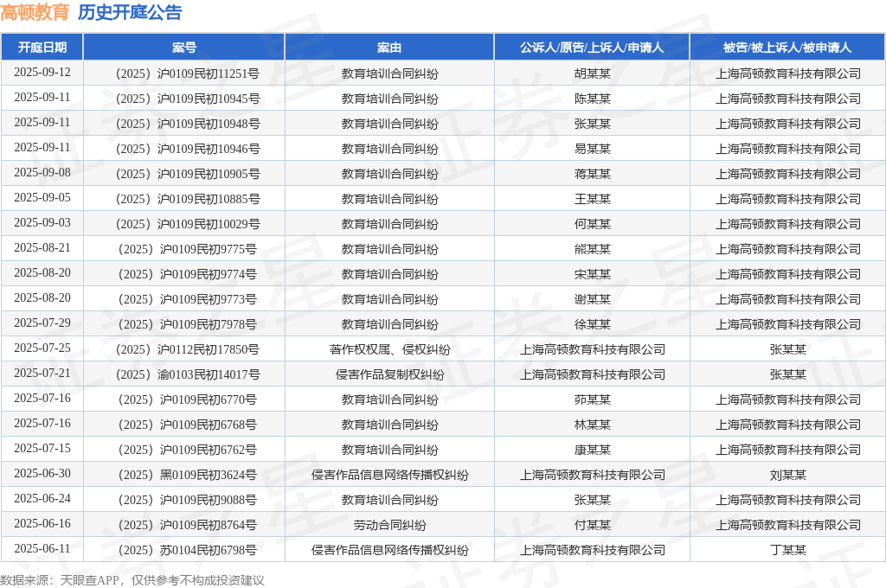Click the 数据来源 天眼查APP footer note

click(x=132, y=580)
